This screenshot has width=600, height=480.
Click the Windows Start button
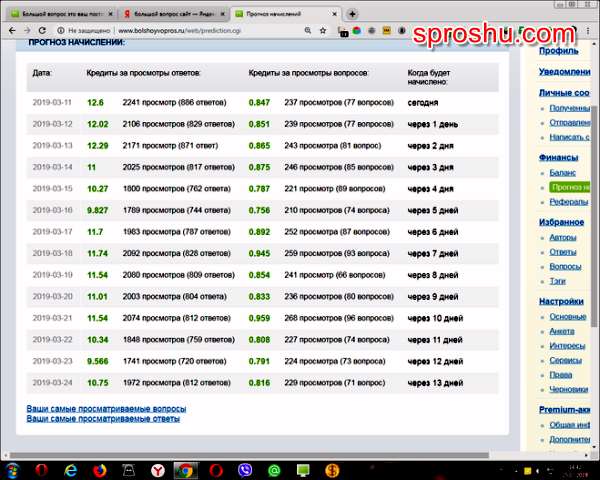(x=13, y=469)
